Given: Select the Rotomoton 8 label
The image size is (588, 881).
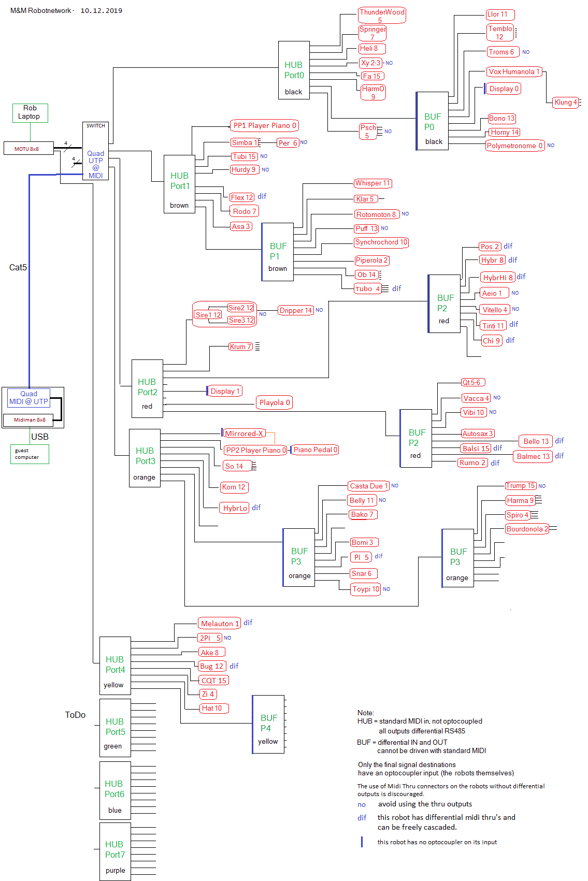Looking at the screenshot, I should 377,214.
